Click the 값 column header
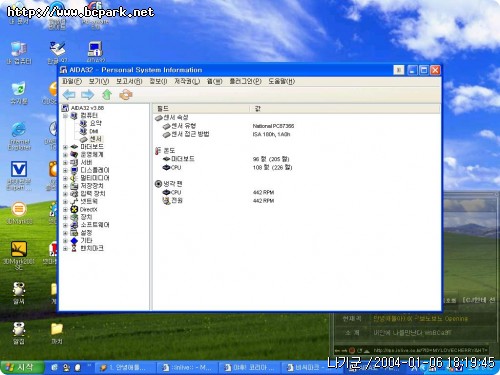Screen dimensions: 500x375 point(345,109)
